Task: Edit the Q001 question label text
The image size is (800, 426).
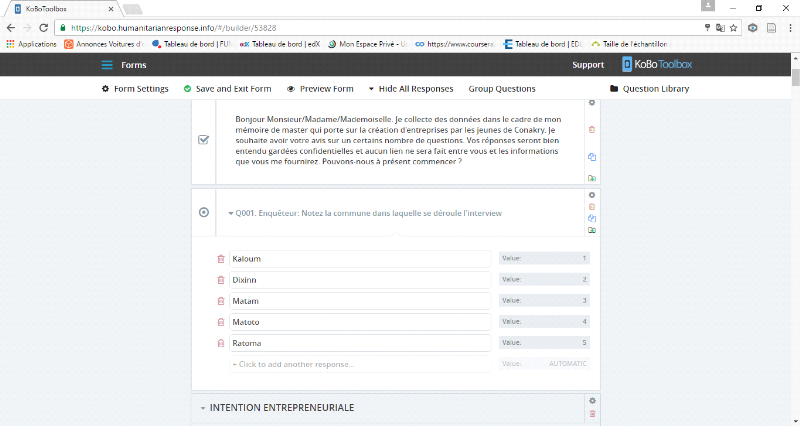Action: pyautogui.click(x=368, y=213)
